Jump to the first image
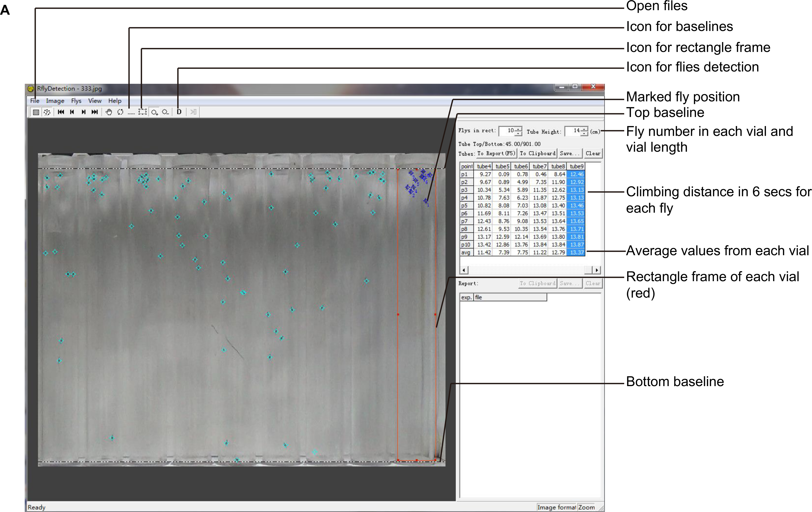Image resolution: width=812 pixels, height=512 pixels. 61,112
